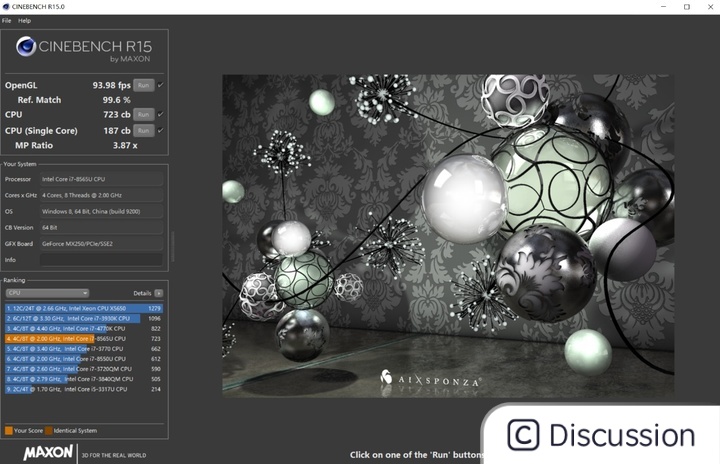Open the CPU ranking dropdown
This screenshot has height=464, width=720.
47,293
